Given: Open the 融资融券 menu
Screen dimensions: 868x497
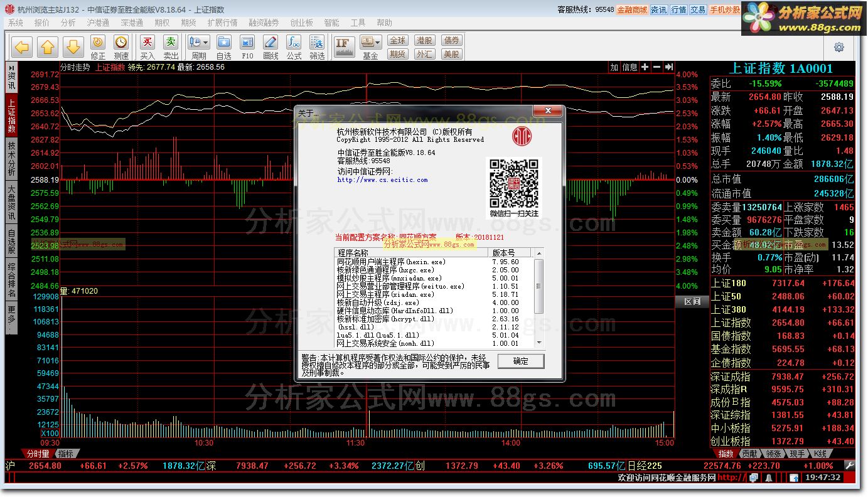Looking at the screenshot, I should click(x=264, y=23).
